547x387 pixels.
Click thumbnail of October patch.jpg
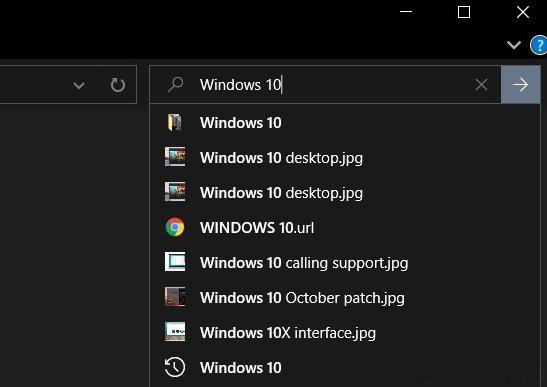[175, 297]
